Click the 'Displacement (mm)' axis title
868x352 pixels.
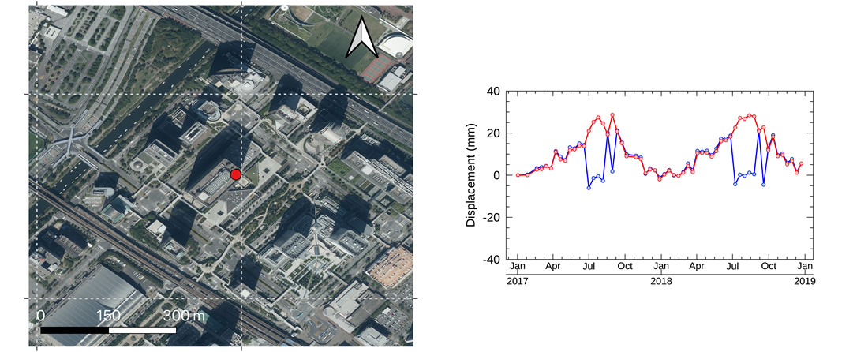coord(470,175)
